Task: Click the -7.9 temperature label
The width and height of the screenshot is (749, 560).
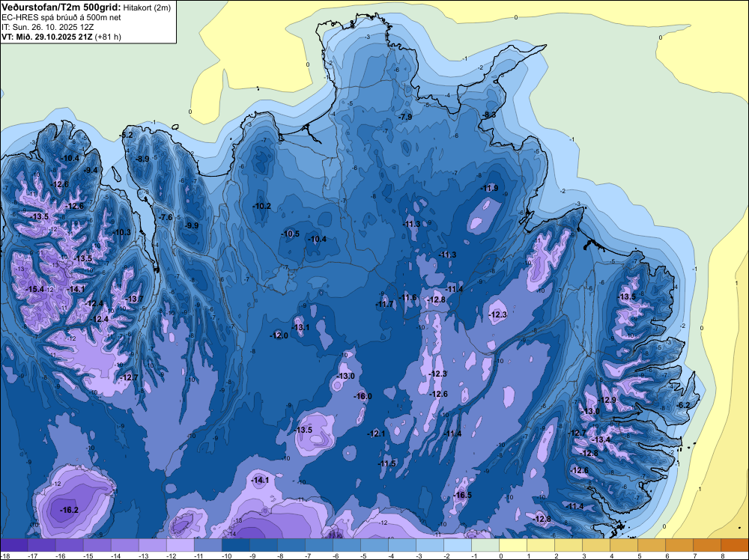Action: 405,117
